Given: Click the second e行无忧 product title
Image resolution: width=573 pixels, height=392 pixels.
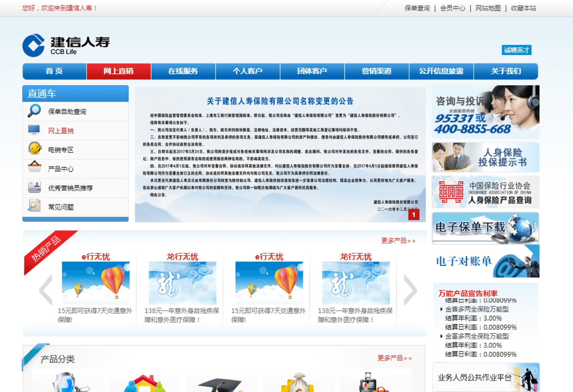Looking at the screenshot, I should [x=269, y=257].
